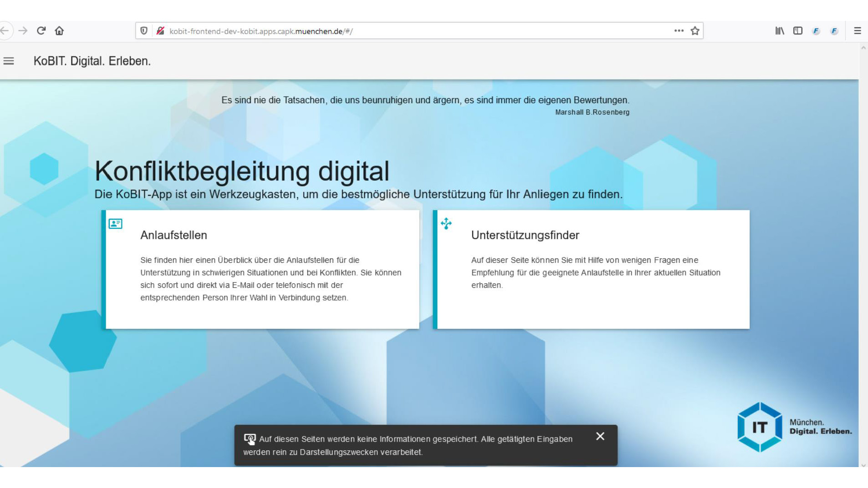
Task: Open the KoBIT navigation drawer menu
Action: pyautogui.click(x=9, y=61)
